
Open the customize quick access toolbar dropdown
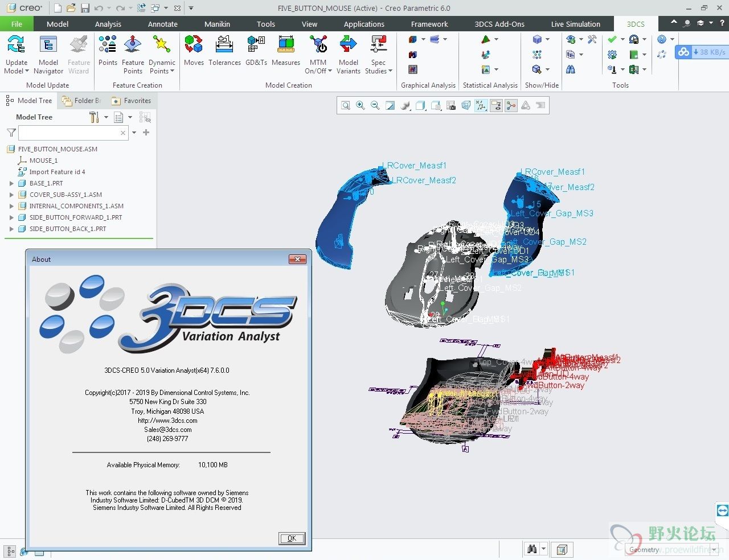[191, 8]
